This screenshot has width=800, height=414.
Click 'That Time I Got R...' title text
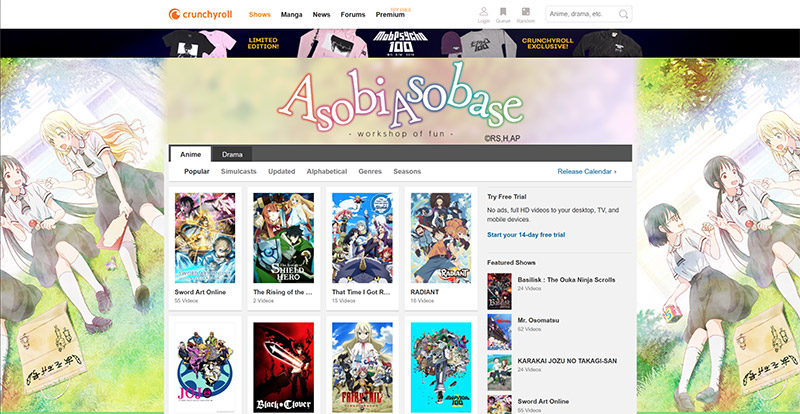361,292
